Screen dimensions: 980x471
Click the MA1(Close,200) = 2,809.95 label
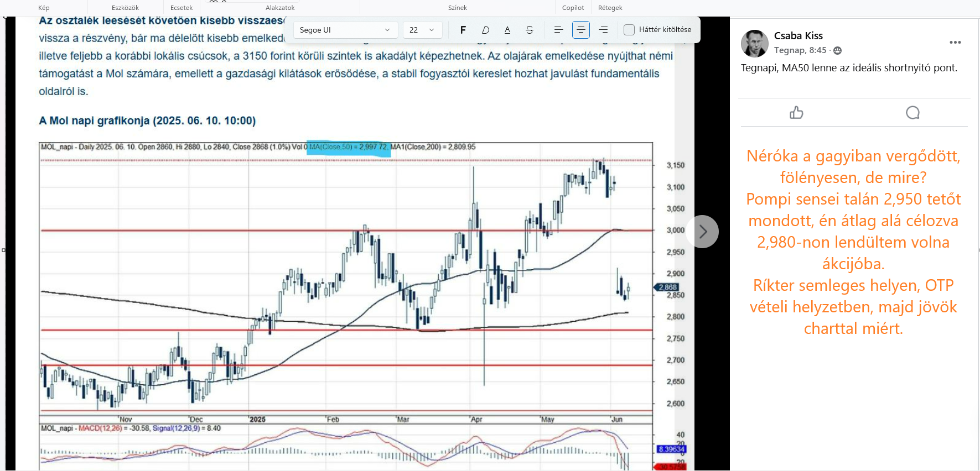click(x=433, y=147)
